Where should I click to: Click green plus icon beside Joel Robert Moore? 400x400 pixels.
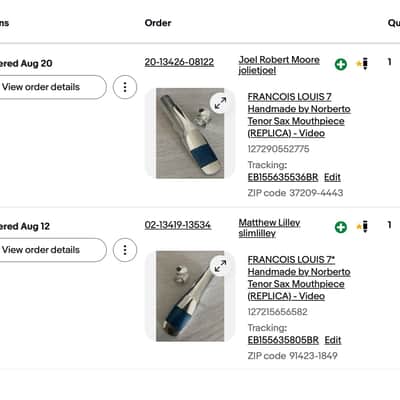[341, 64]
